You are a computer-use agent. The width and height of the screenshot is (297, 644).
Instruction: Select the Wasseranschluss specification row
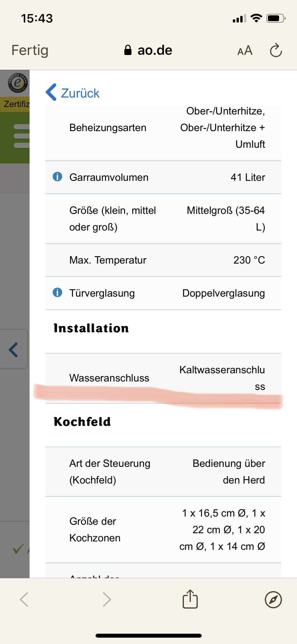point(163,378)
